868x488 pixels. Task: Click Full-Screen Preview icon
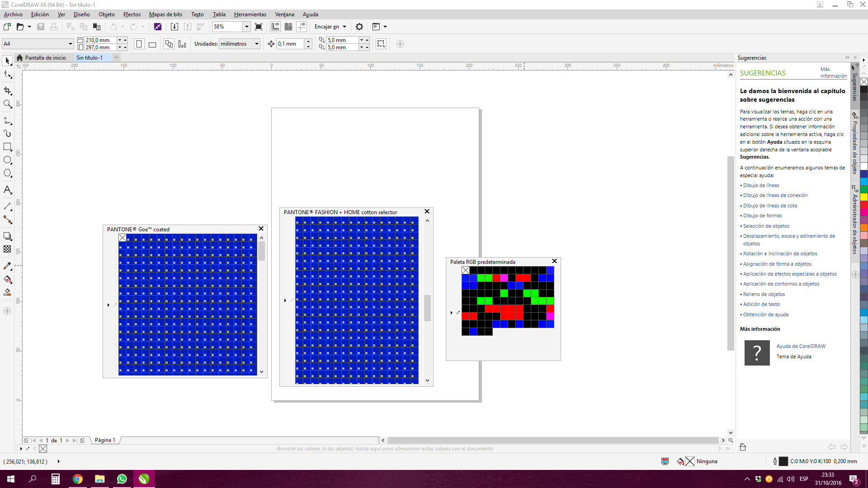point(259,27)
